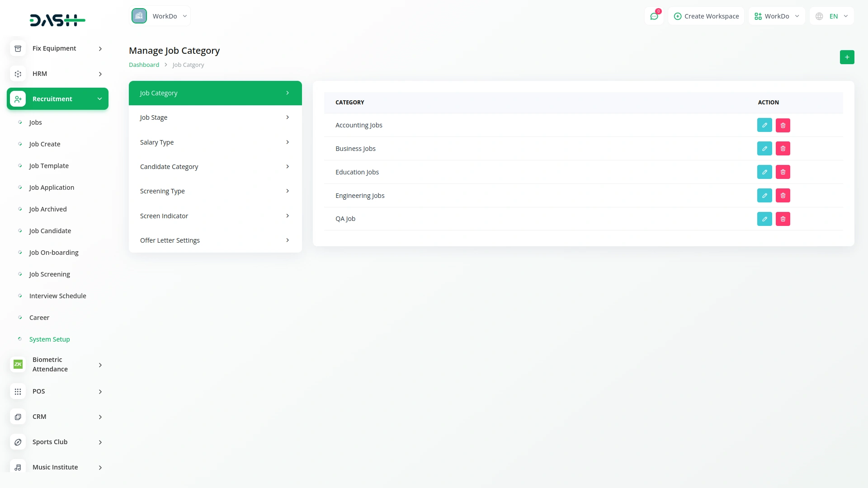Open Jobs in the sidebar
Viewport: 868px width, 488px height.
click(35, 122)
